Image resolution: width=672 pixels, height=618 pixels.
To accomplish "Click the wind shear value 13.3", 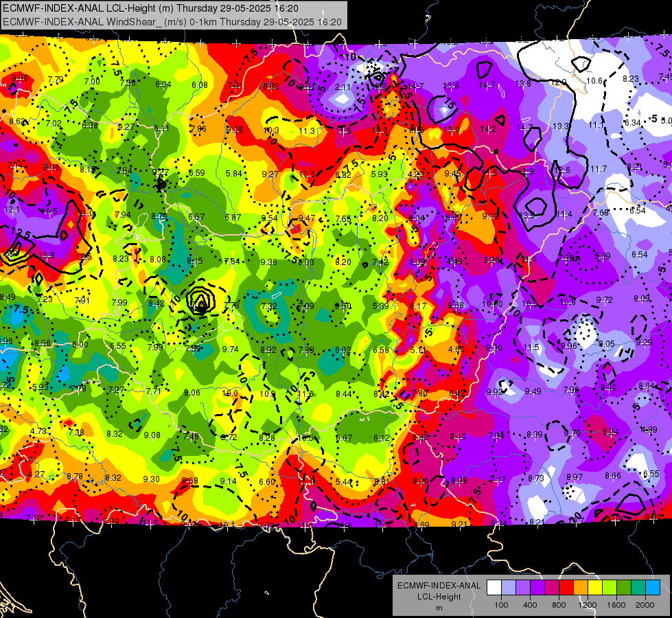I will [561, 126].
